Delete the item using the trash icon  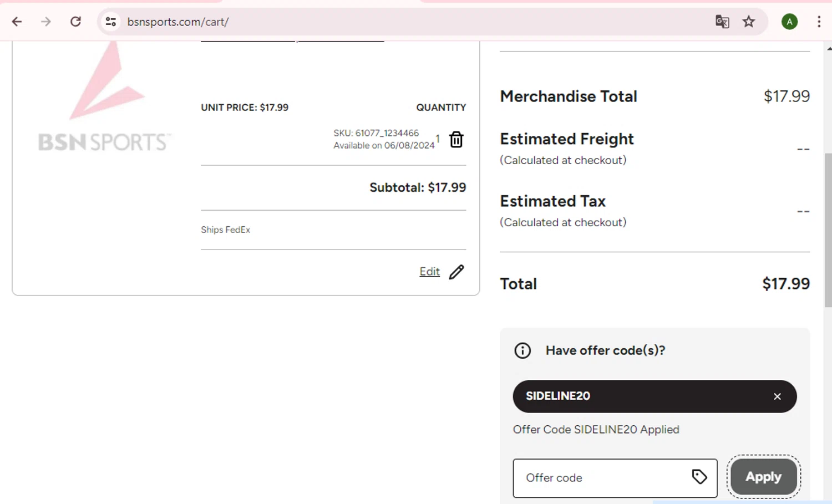456,139
